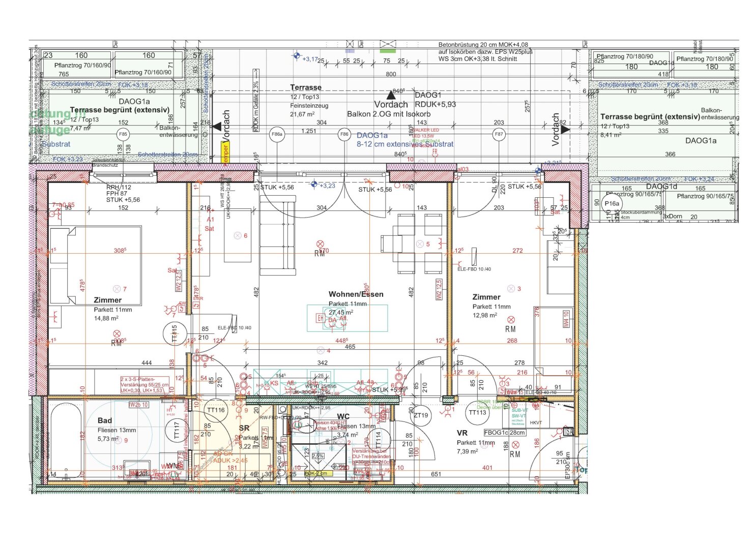Image resolution: width=756 pixels, height=549 pixels.
Task: Click the right-pointing Vordach arrow
Action: 565,129
